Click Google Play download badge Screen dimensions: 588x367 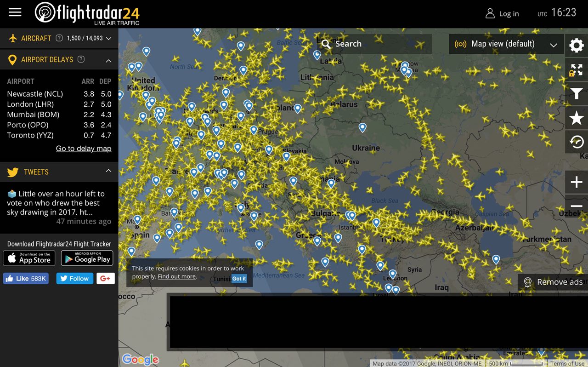(87, 258)
